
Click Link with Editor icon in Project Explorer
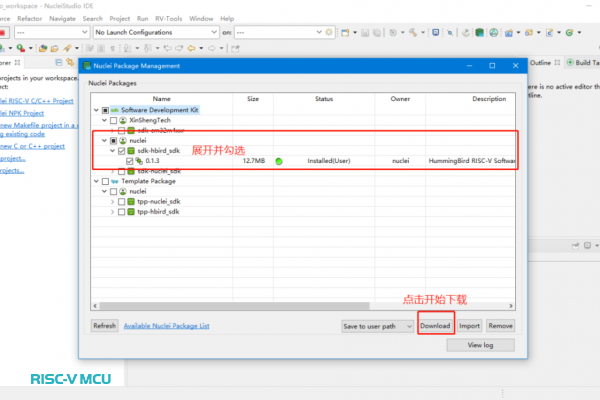coord(70,62)
